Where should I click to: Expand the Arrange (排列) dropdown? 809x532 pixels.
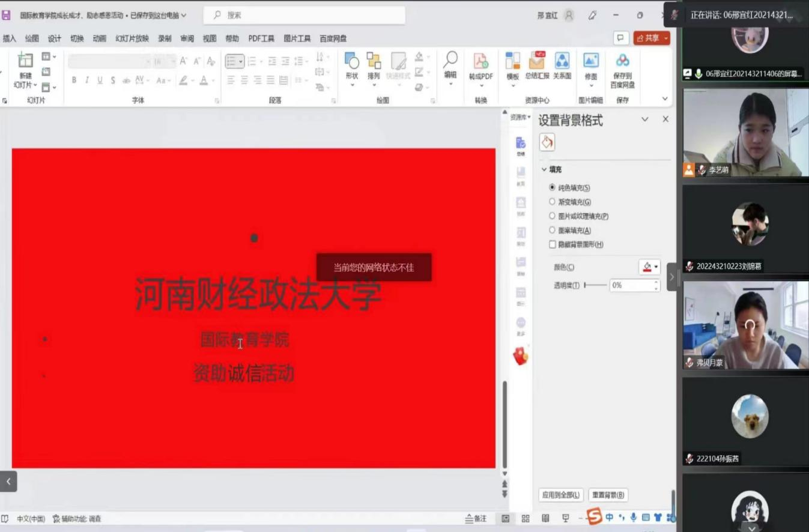[x=374, y=84]
